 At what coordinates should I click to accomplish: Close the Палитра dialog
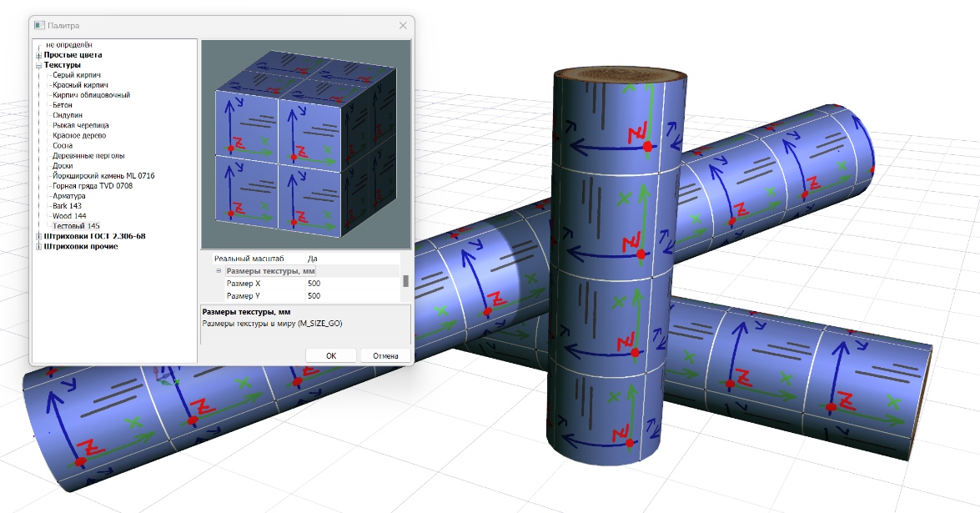click(x=403, y=26)
